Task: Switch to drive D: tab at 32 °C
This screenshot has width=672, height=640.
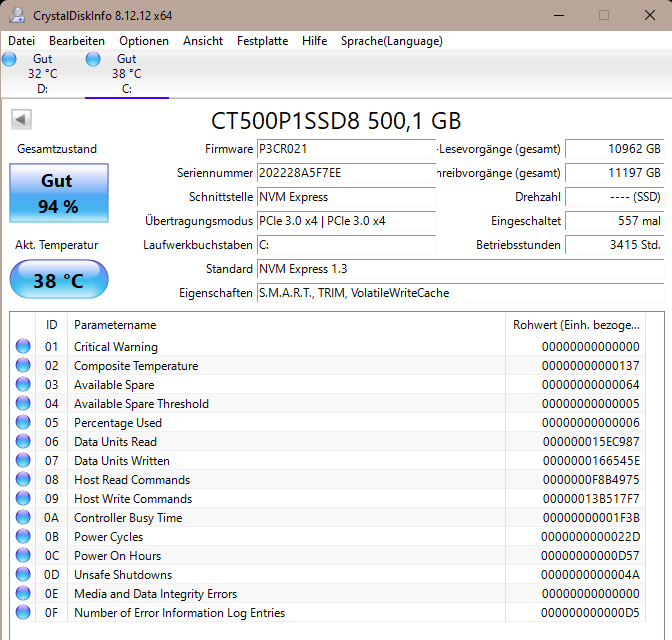Action: pyautogui.click(x=42, y=74)
